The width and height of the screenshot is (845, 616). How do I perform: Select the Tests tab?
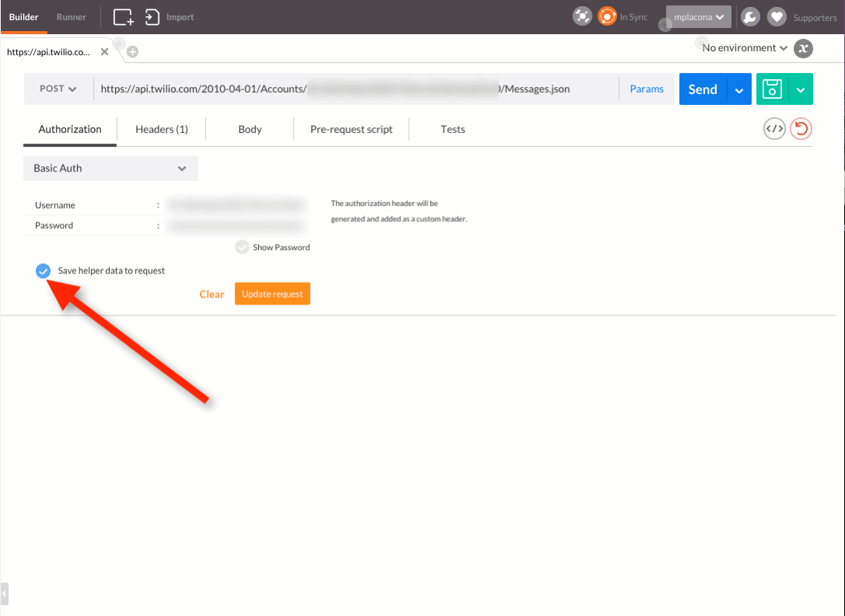[x=452, y=129]
